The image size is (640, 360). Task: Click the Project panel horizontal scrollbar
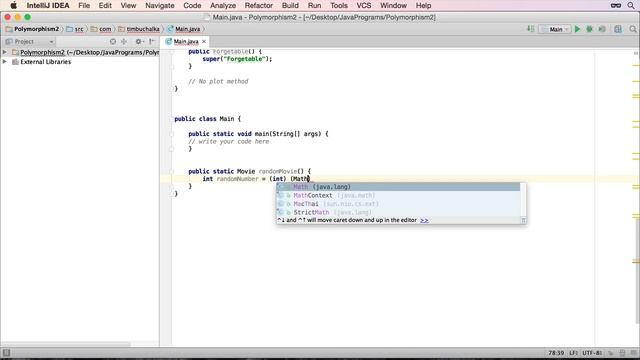click(65, 344)
